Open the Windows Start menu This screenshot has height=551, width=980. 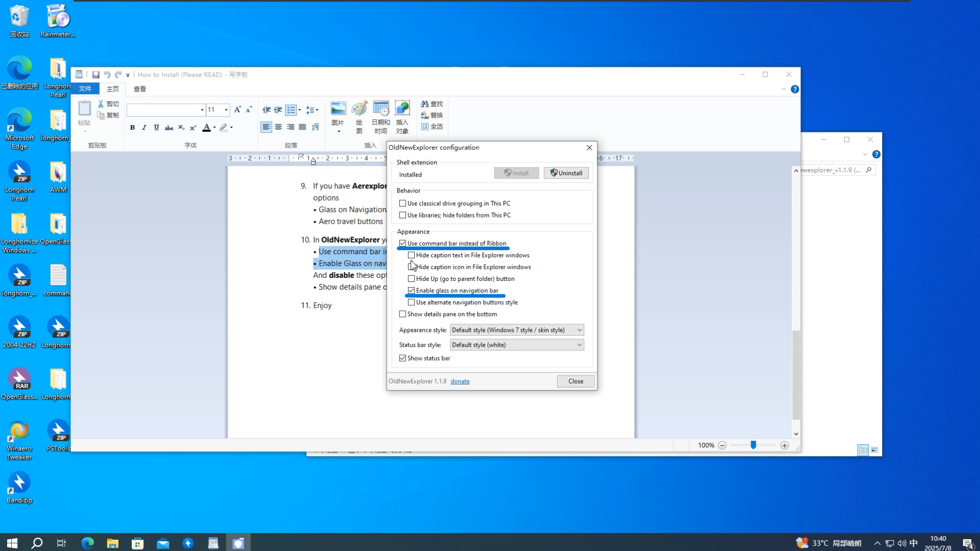tap(12, 543)
